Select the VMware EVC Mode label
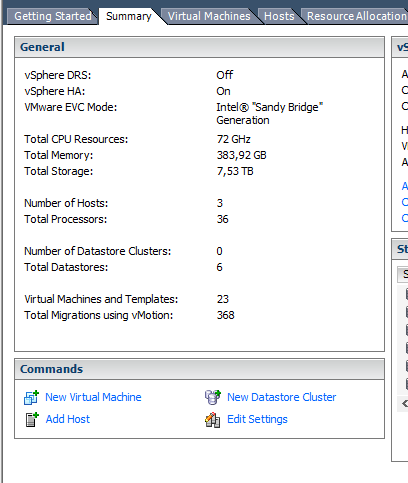 [x=71, y=107]
